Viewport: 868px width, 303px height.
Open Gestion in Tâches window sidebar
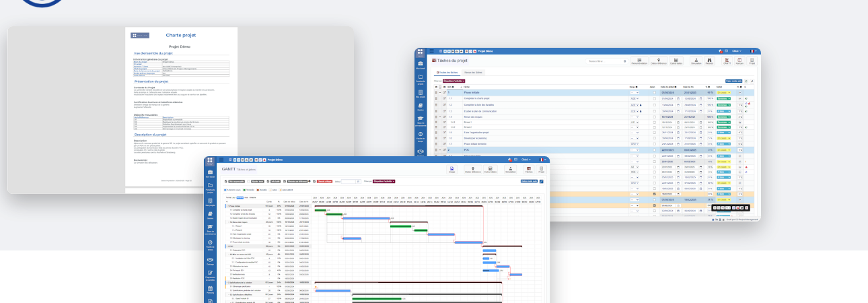tap(421, 106)
